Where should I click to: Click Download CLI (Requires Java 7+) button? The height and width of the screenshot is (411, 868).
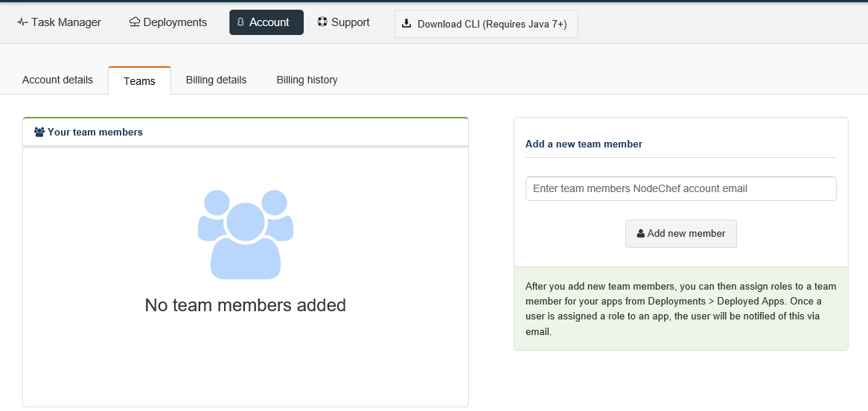click(x=486, y=24)
